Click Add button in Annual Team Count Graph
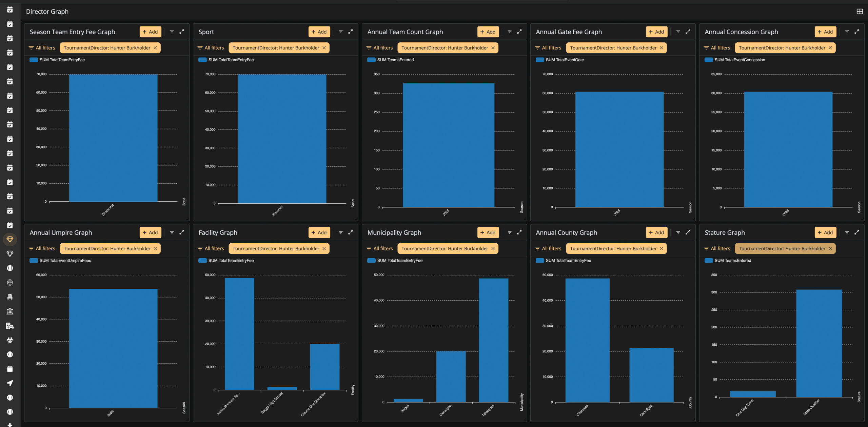The image size is (868, 427). [x=488, y=32]
